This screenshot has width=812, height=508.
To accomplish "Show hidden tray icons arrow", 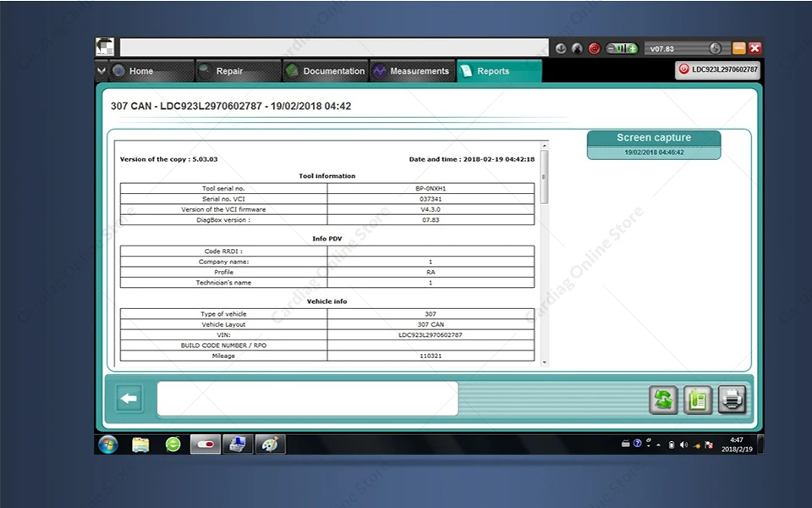I will click(x=659, y=444).
